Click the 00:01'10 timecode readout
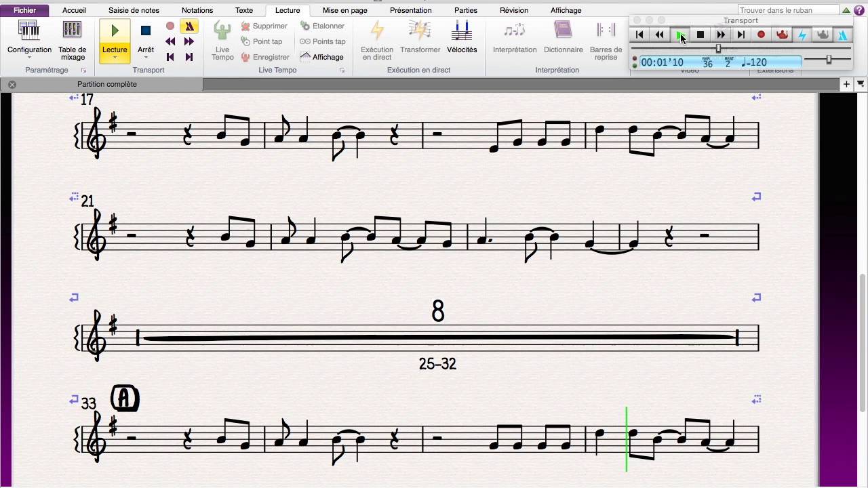 pyautogui.click(x=663, y=62)
